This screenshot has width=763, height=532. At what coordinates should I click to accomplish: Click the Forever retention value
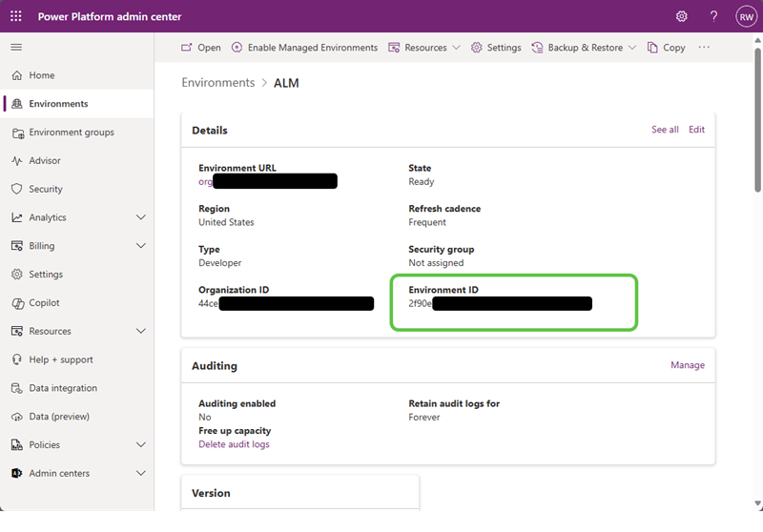pos(424,417)
